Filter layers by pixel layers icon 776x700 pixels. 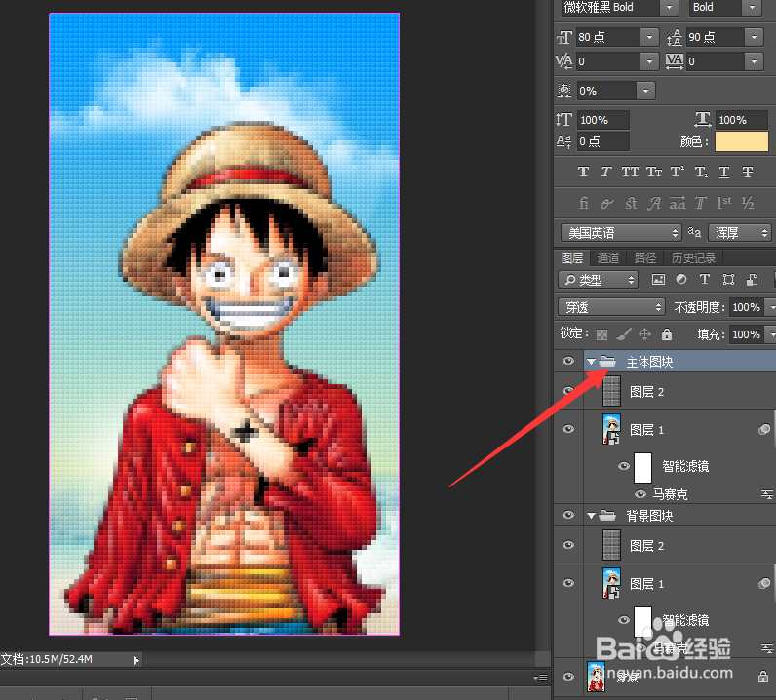click(x=658, y=279)
